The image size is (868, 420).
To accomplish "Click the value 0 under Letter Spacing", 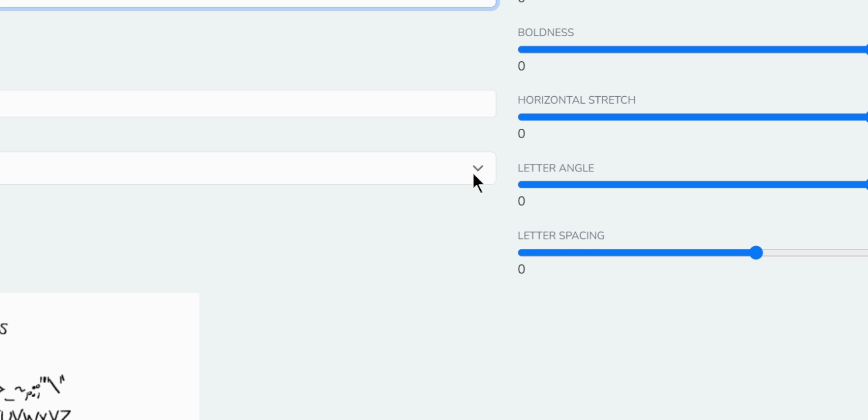I will click(x=521, y=269).
